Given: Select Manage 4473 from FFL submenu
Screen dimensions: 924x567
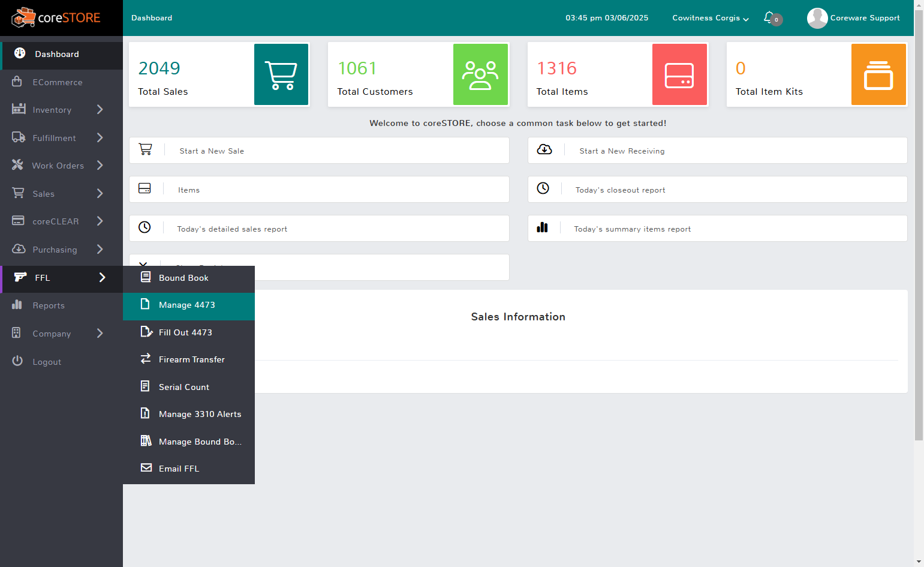Looking at the screenshot, I should coord(189,306).
